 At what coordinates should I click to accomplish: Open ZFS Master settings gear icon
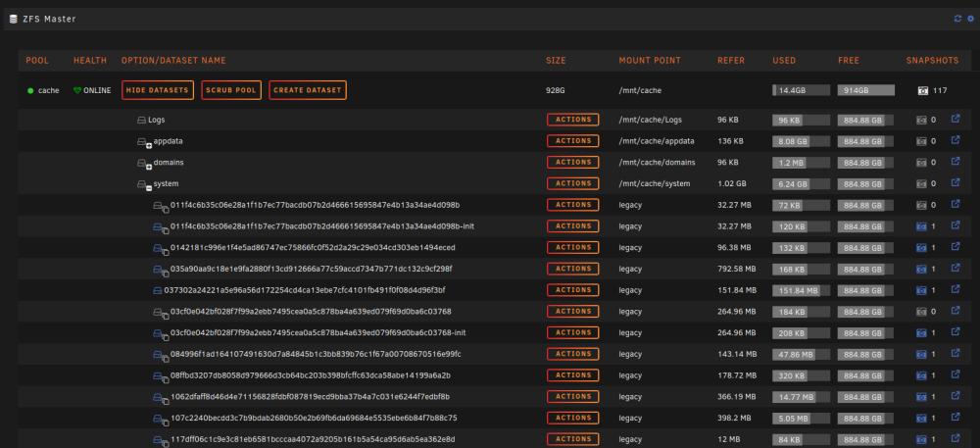click(970, 19)
